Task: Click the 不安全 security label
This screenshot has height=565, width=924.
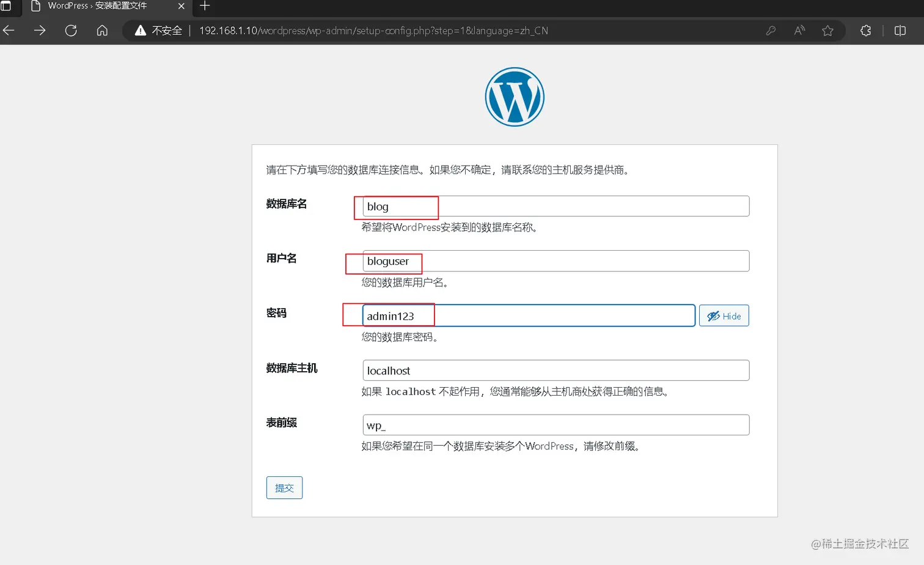Action: 167,31
